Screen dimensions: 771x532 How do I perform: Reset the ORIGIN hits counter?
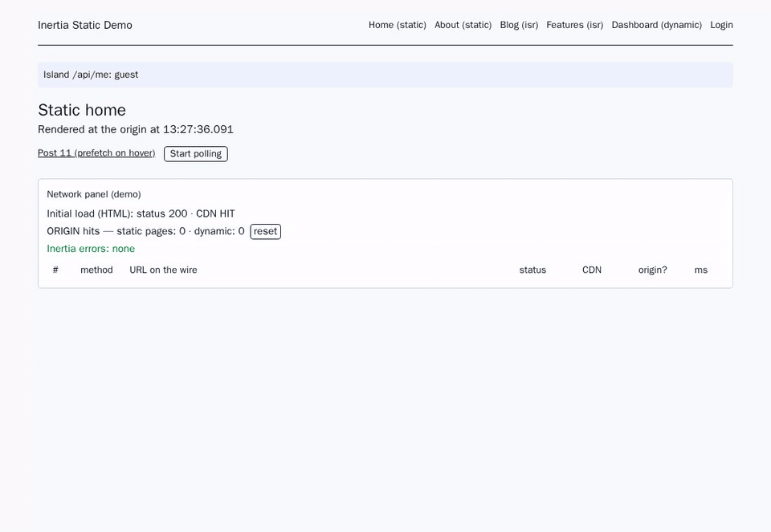(x=266, y=231)
